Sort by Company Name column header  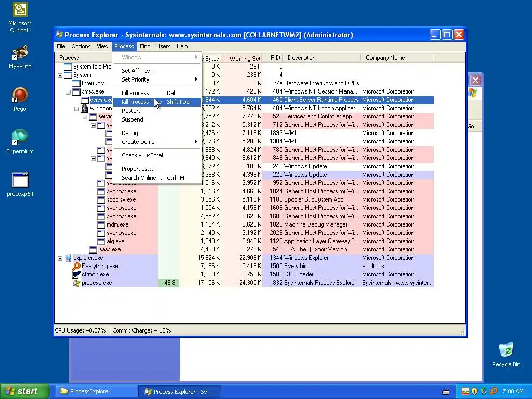tap(396, 58)
